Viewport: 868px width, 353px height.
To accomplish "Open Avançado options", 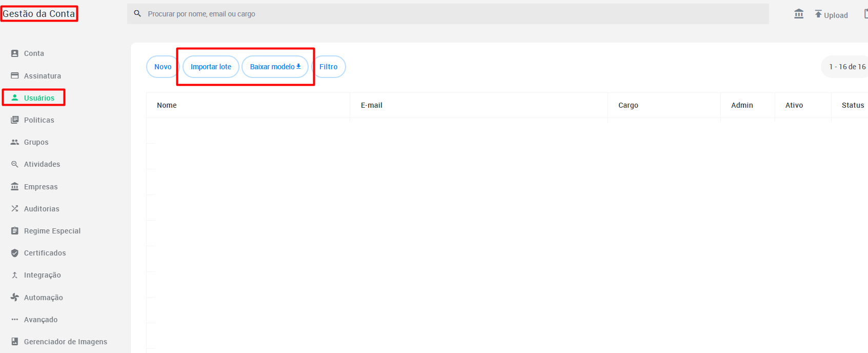I will point(41,320).
